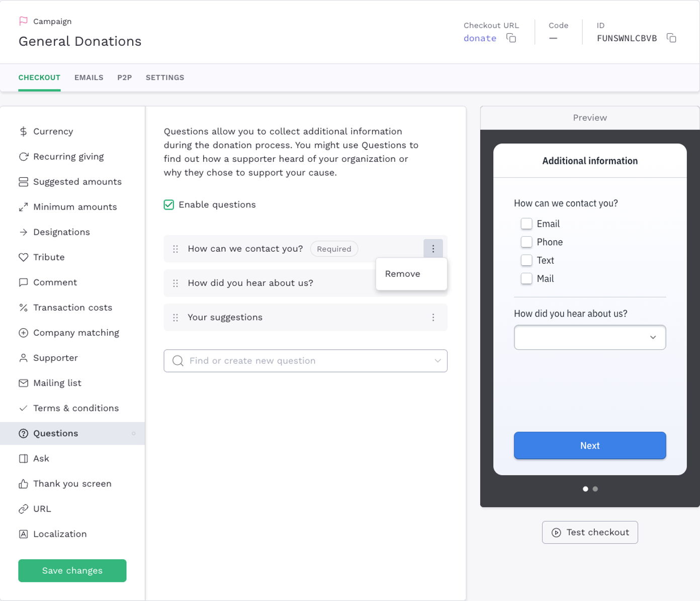The width and height of the screenshot is (700, 601).
Task: Switch to the P2P tab
Action: [125, 77]
